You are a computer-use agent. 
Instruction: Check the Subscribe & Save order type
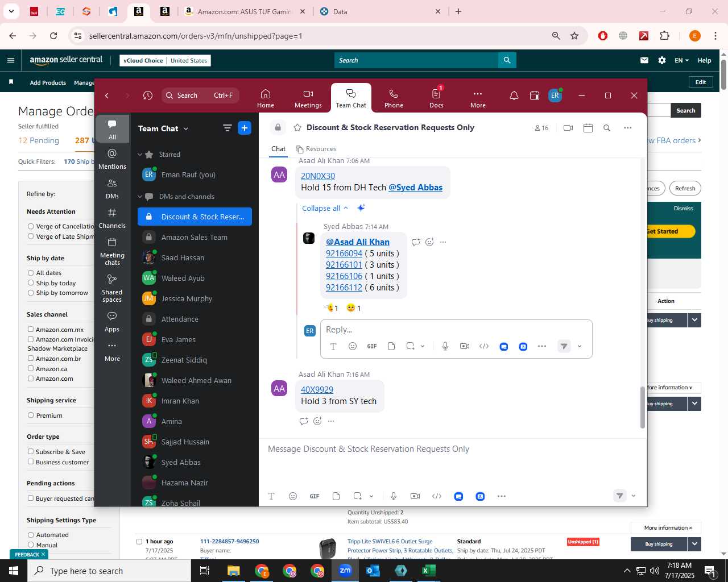[31, 451]
